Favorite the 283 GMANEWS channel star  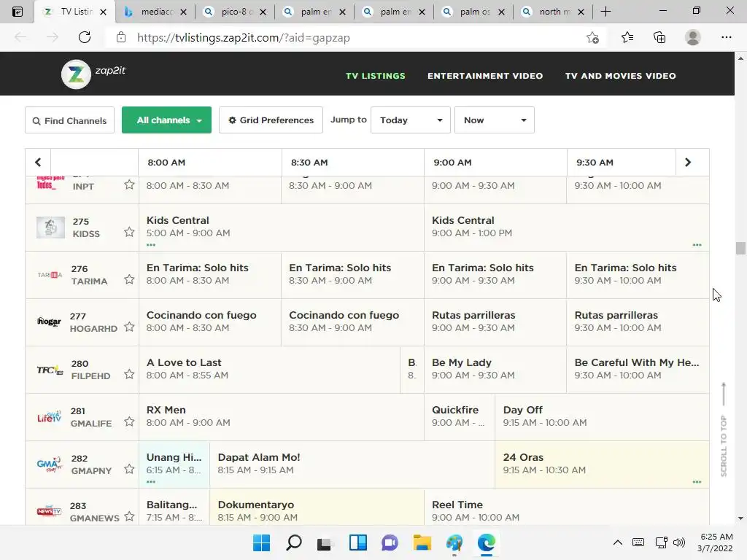[x=129, y=516]
